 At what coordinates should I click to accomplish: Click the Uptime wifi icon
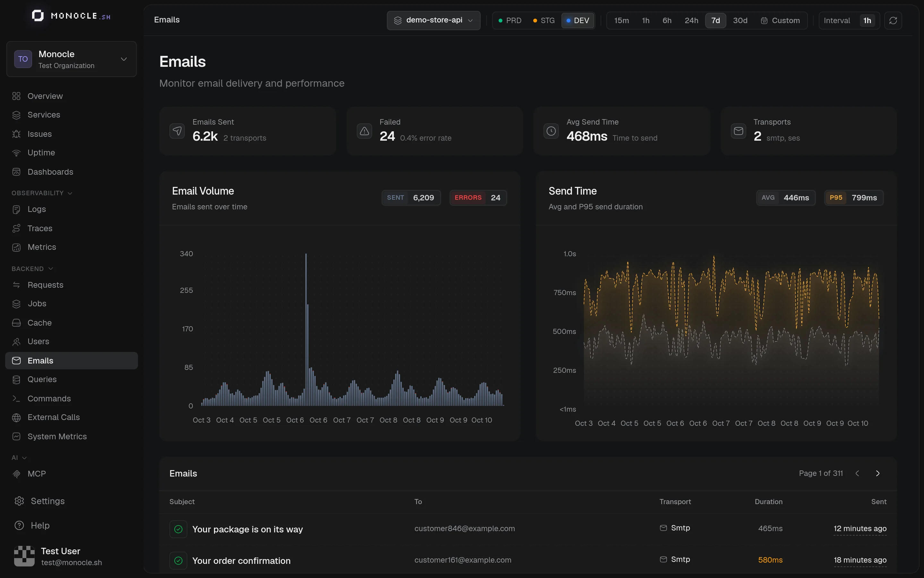click(16, 153)
